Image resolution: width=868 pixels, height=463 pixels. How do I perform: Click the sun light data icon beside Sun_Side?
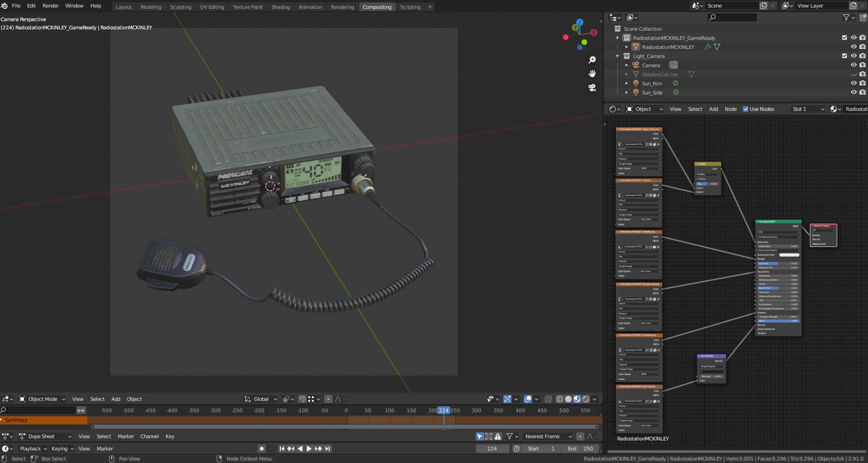676,93
